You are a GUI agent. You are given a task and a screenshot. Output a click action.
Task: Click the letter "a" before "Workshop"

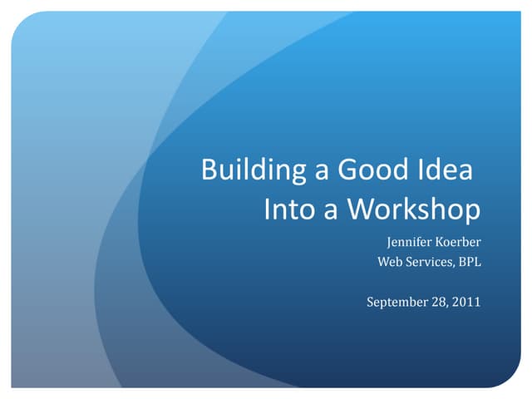[331, 209]
